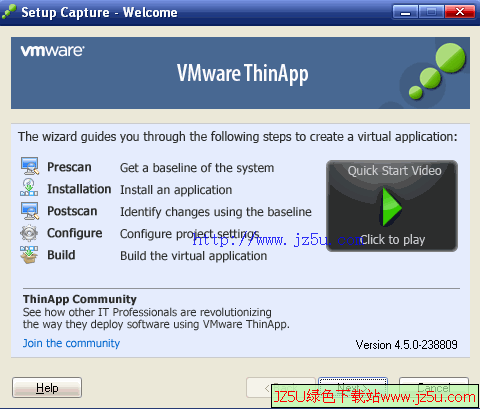Click the Setup Capture title bar icon
This screenshot has width=480, height=409.
coord(9,12)
